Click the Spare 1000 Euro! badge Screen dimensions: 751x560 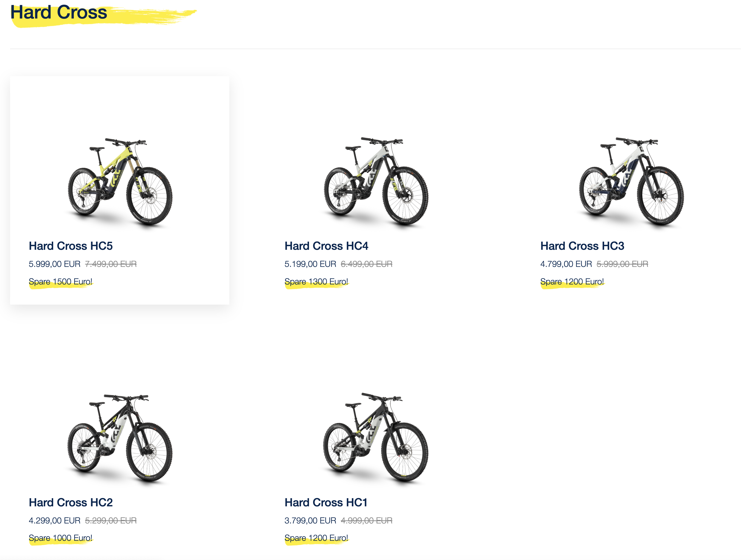coord(61,538)
